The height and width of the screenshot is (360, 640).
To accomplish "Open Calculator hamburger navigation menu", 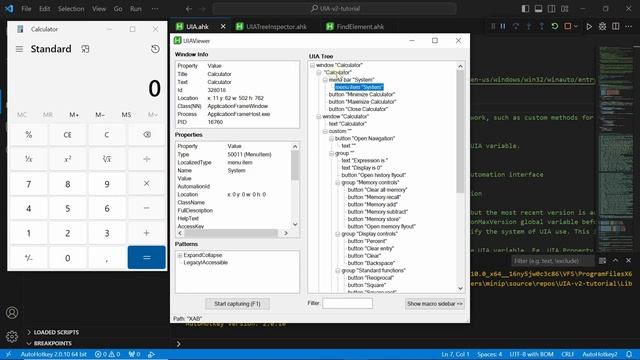I will point(19,49).
